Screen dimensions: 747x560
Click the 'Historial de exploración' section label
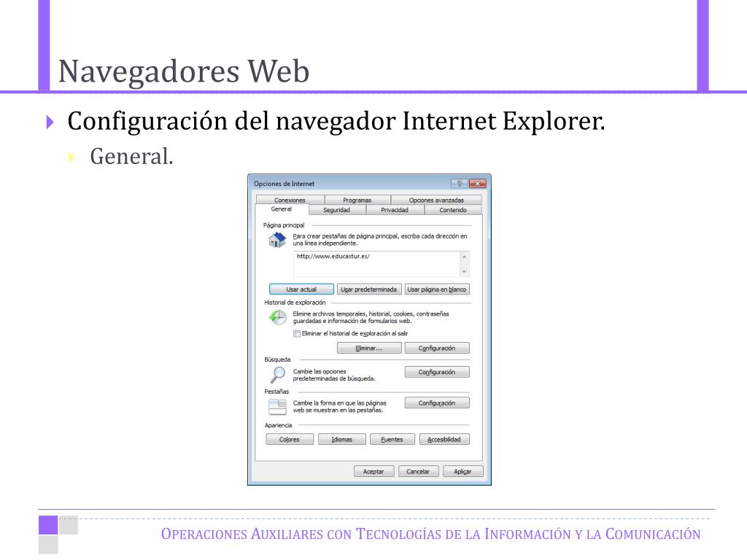click(295, 303)
